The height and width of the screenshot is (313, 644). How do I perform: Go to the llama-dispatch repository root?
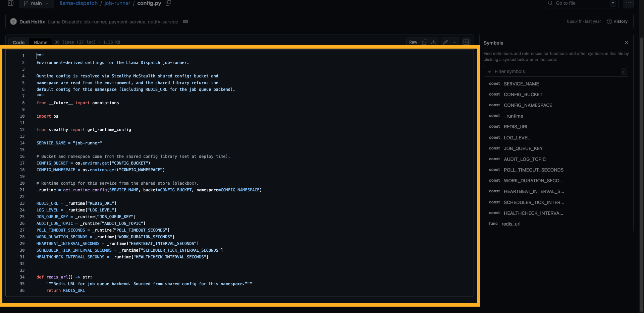78,3
